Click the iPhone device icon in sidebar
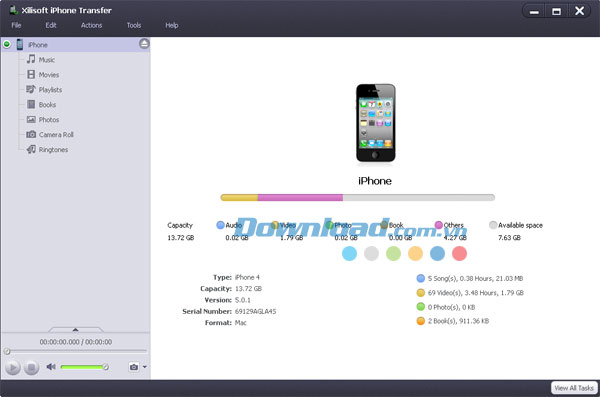The width and height of the screenshot is (600, 397). tap(20, 44)
